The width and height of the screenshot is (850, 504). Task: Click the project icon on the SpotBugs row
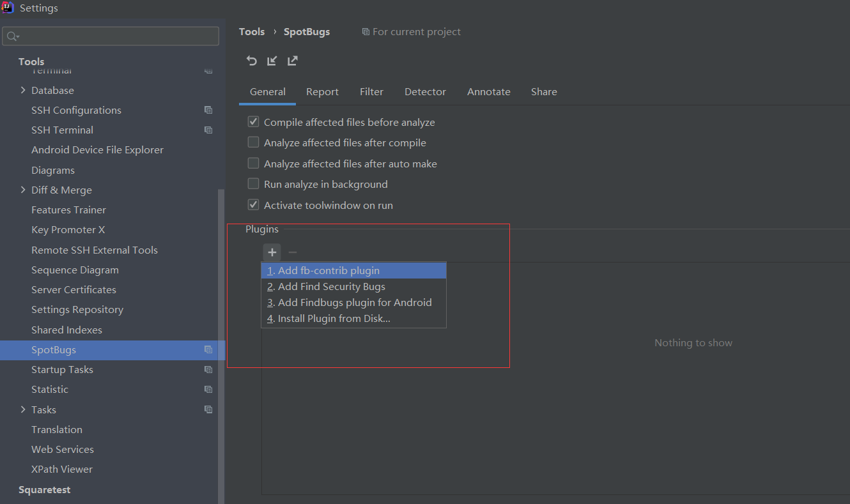coord(208,349)
